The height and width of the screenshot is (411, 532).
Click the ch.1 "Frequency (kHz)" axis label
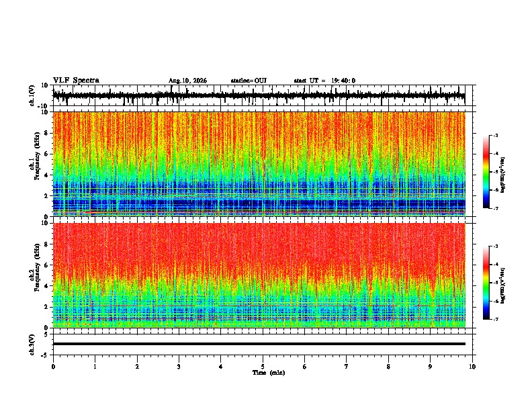[x=37, y=156]
